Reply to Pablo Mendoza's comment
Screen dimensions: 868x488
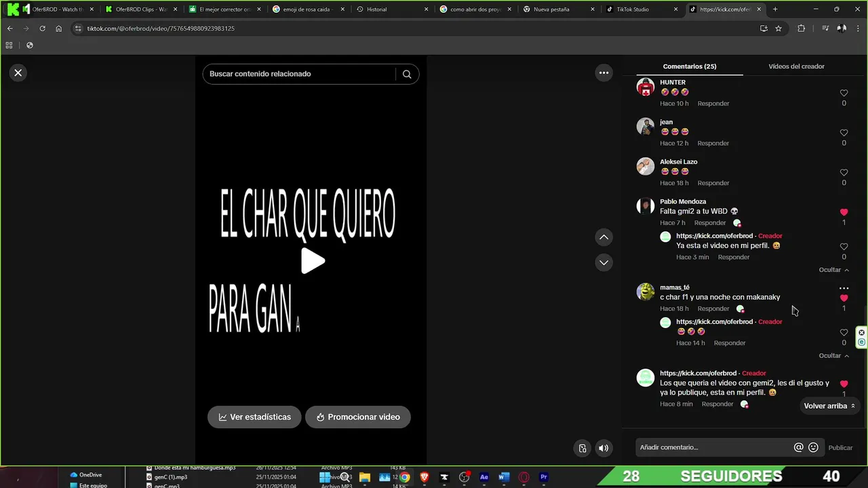710,223
